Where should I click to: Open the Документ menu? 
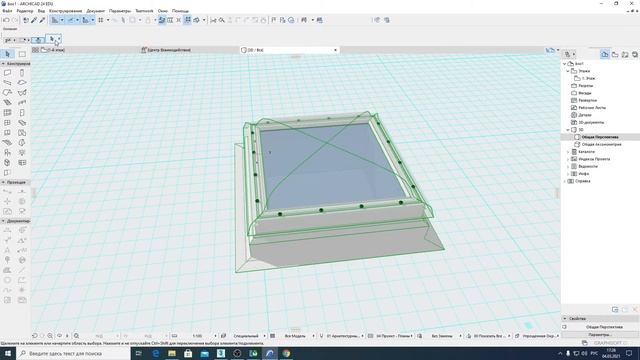click(x=96, y=11)
